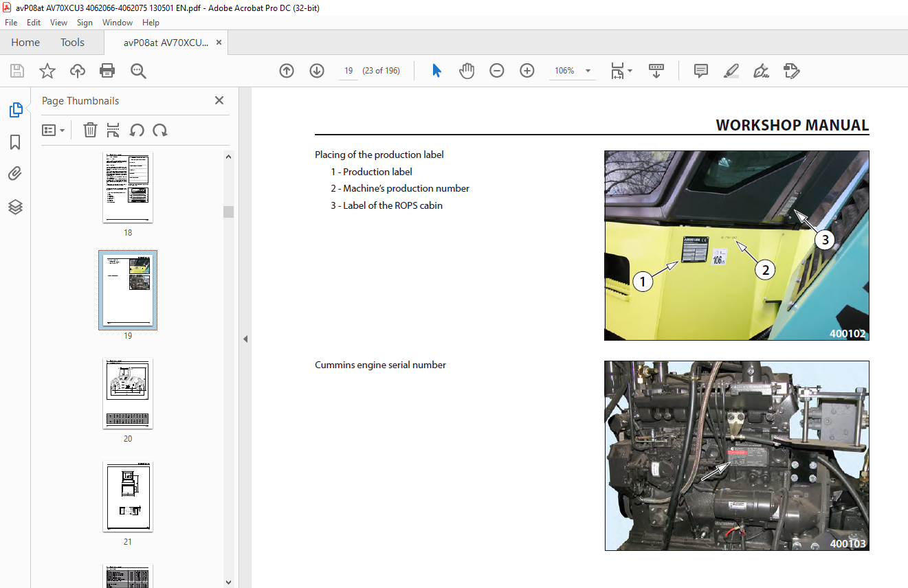The image size is (908, 588).
Task: Collapse the navigation pane arrow
Action: pos(245,339)
